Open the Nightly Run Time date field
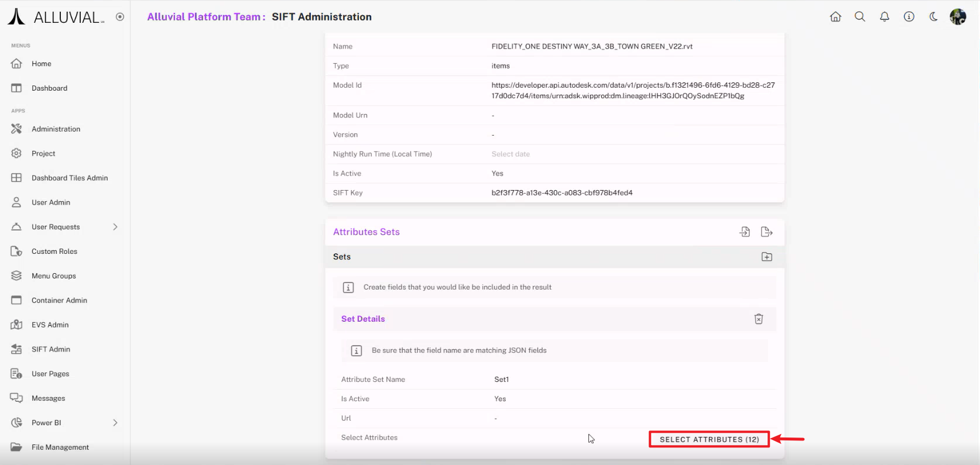980x465 pixels. [510, 154]
